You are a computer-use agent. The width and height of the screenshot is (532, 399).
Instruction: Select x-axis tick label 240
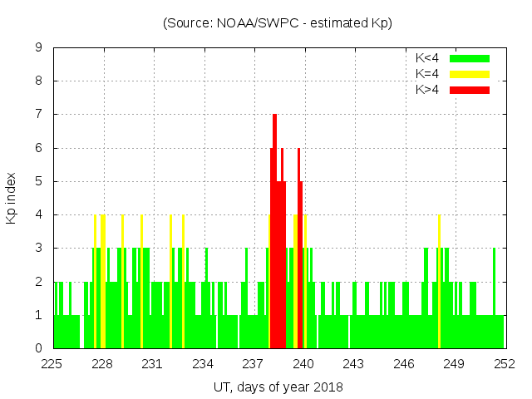click(x=303, y=364)
